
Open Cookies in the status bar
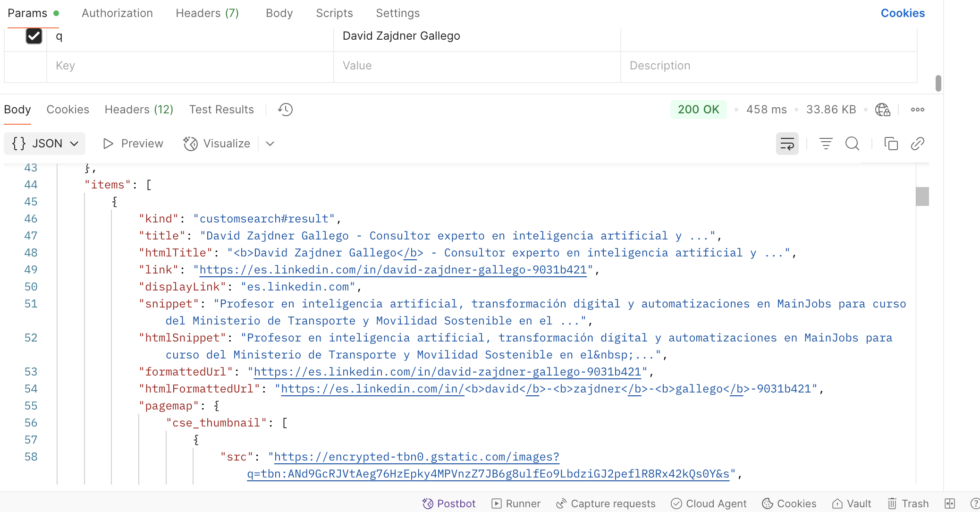click(x=789, y=503)
